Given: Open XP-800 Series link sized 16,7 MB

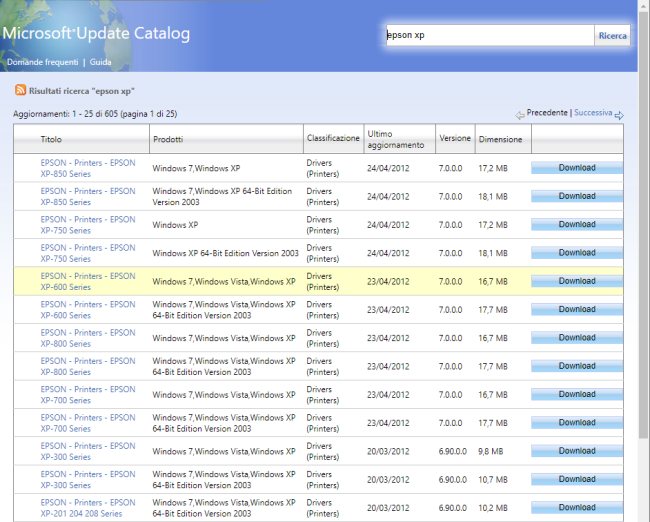Looking at the screenshot, I should tap(88, 338).
